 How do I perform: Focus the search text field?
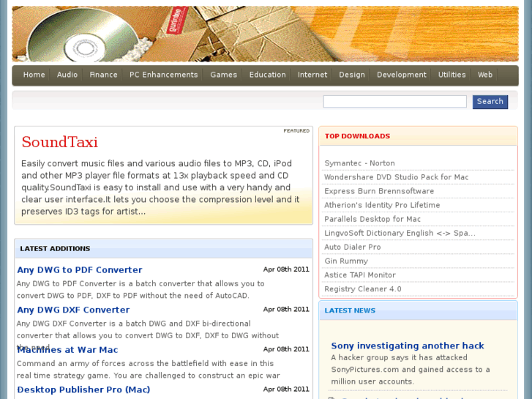(395, 102)
